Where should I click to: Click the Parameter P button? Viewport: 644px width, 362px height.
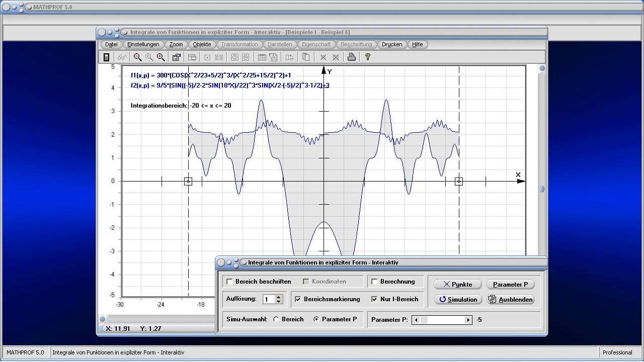tap(511, 284)
